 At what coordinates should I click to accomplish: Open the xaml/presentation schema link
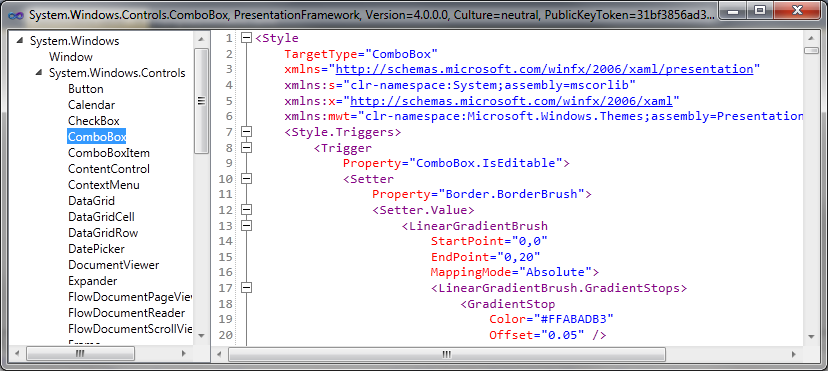point(544,69)
